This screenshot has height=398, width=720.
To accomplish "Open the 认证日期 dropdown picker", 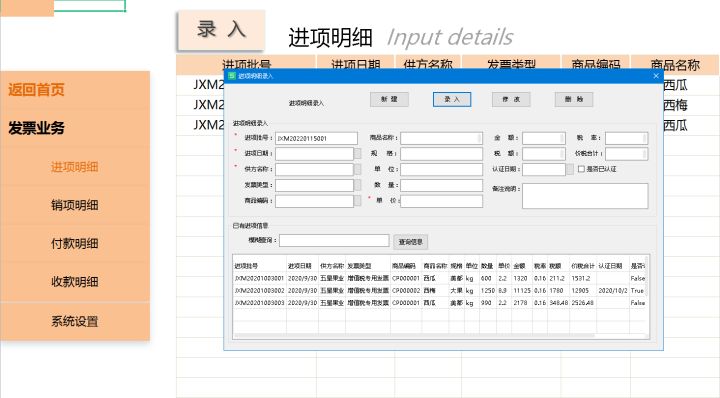I will 570,169.
